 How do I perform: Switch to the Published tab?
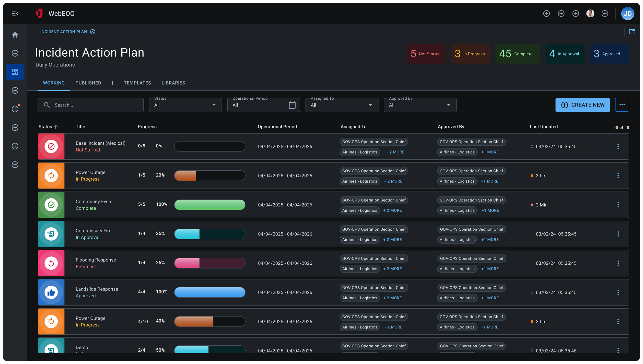(88, 83)
